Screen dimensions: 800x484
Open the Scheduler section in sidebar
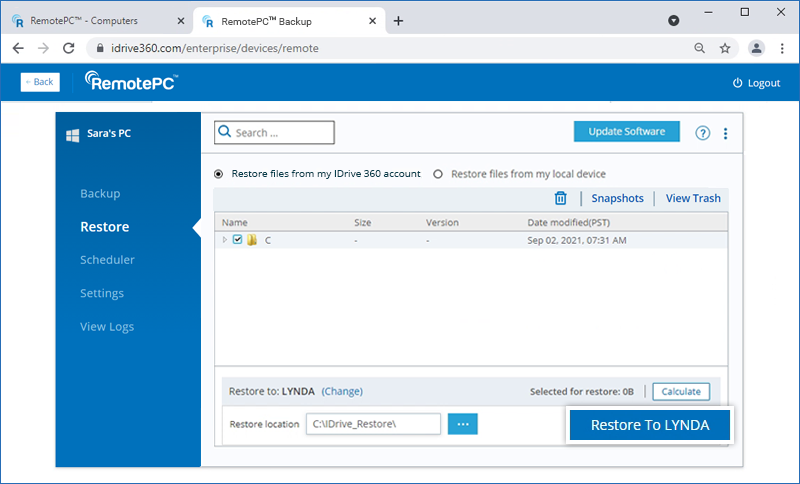[107, 260]
